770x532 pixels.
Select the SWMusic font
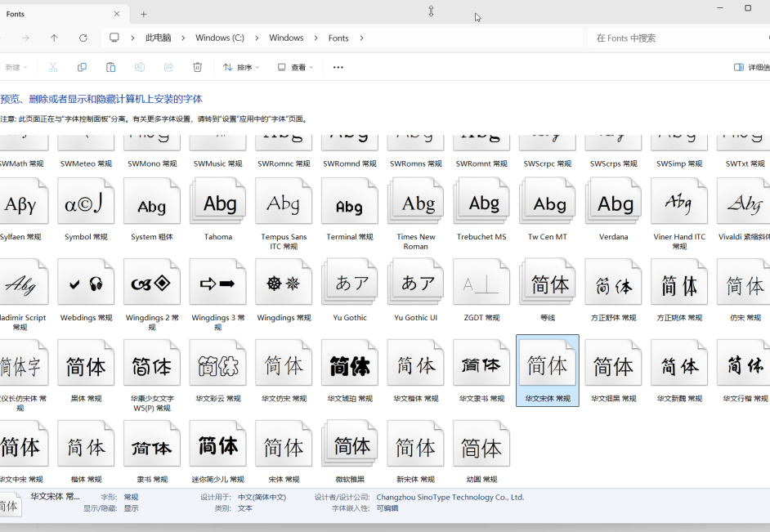pyautogui.click(x=218, y=152)
